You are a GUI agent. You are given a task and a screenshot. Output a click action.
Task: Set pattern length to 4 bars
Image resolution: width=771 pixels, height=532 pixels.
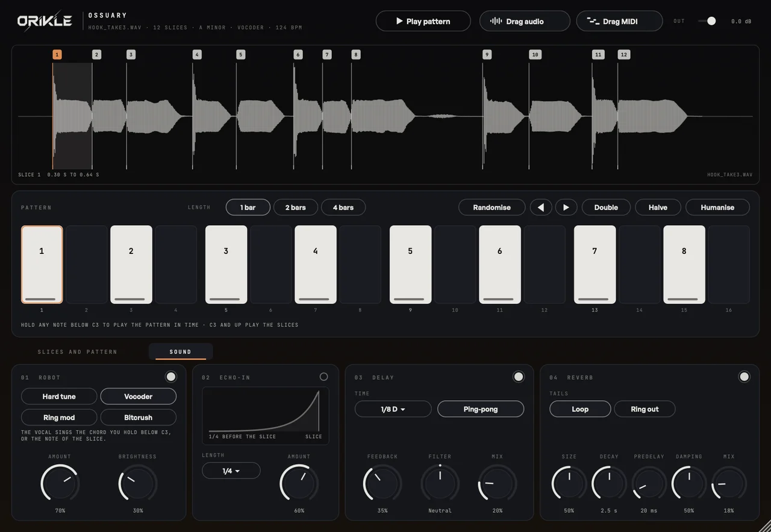343,208
